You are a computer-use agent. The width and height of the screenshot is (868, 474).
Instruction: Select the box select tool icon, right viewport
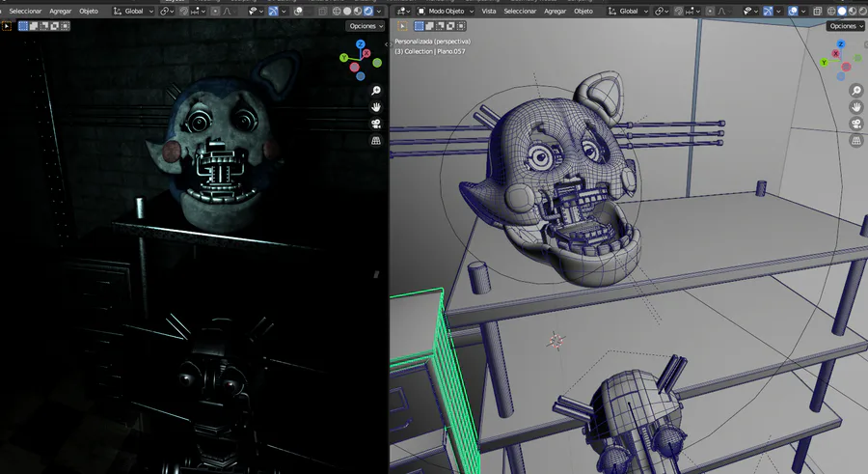pyautogui.click(x=402, y=25)
